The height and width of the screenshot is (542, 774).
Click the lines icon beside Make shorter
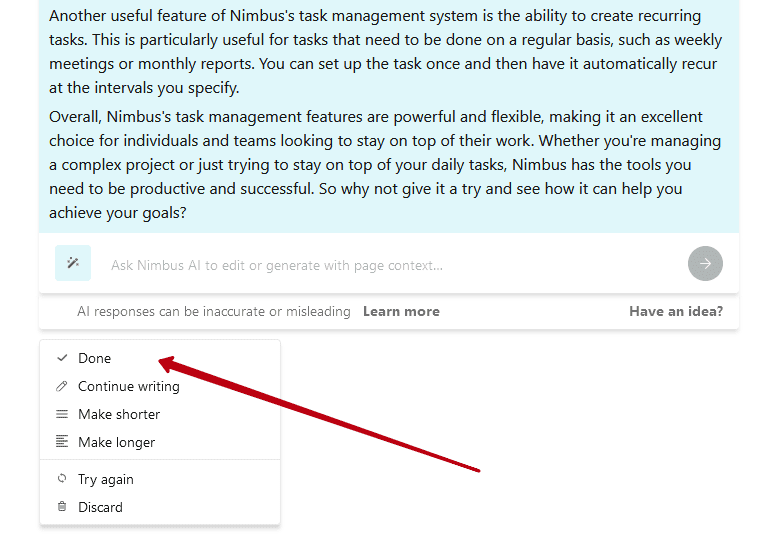coord(62,414)
